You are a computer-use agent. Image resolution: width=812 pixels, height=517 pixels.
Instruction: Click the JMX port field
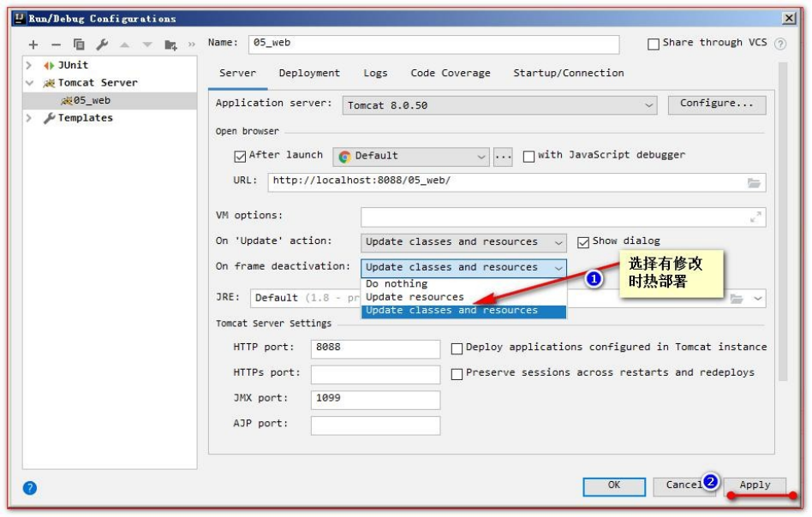375,400
